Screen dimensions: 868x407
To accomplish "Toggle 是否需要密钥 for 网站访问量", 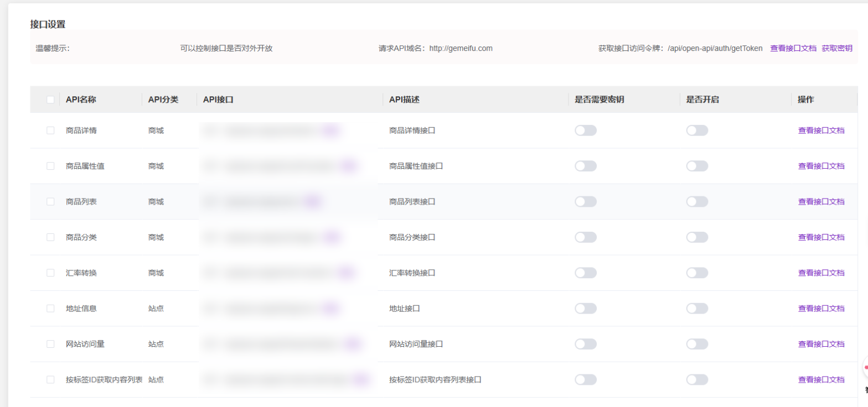I will [x=586, y=344].
